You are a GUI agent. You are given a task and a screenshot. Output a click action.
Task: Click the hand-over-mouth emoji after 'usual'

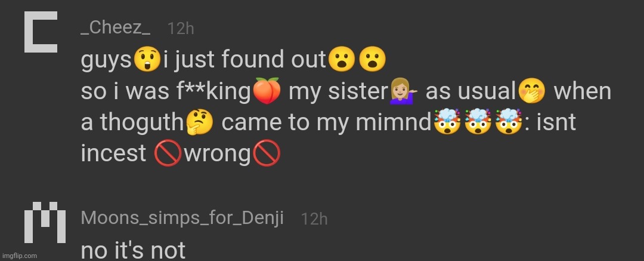click(532, 91)
